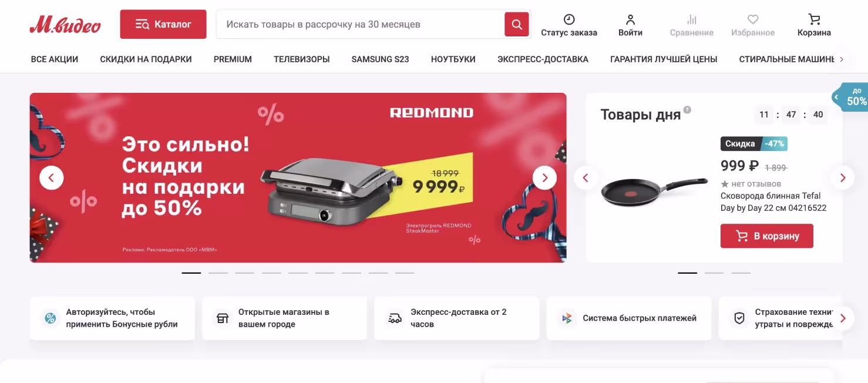
Task: Open the ТЕЛЕВИЗОРЫ category
Action: pyautogui.click(x=302, y=59)
